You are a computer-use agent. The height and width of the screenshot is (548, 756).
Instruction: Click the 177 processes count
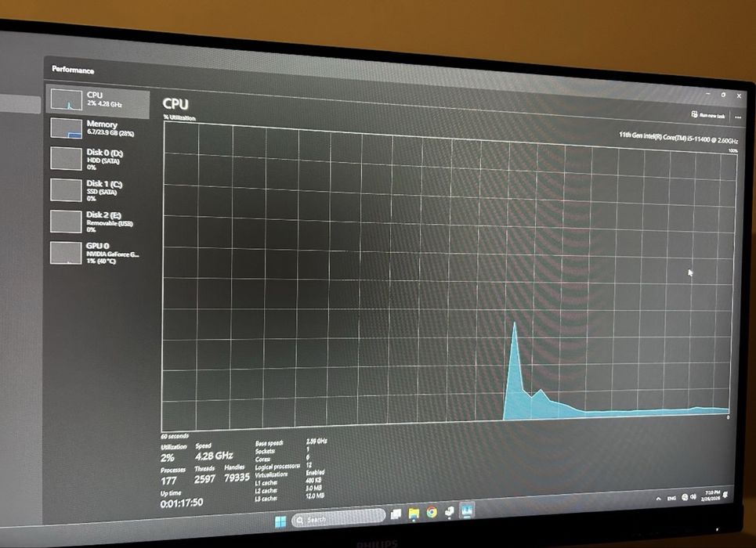[x=168, y=481]
